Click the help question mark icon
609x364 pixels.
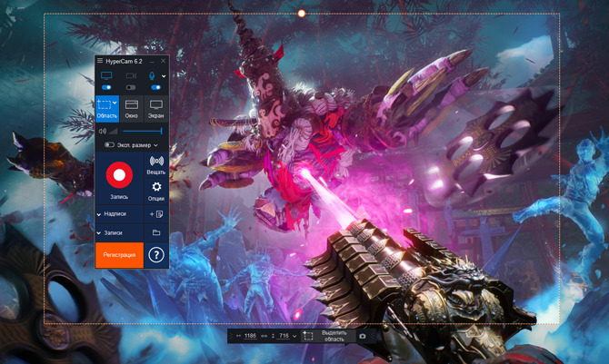click(155, 255)
